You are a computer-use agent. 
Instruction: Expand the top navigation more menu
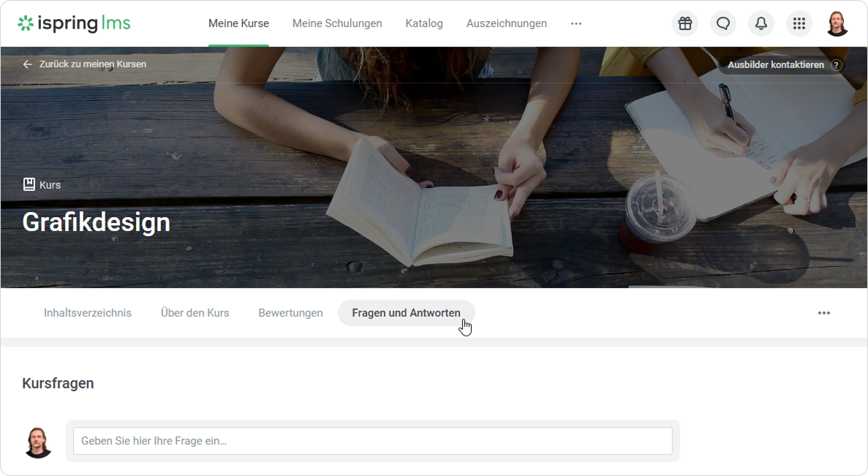coord(576,23)
